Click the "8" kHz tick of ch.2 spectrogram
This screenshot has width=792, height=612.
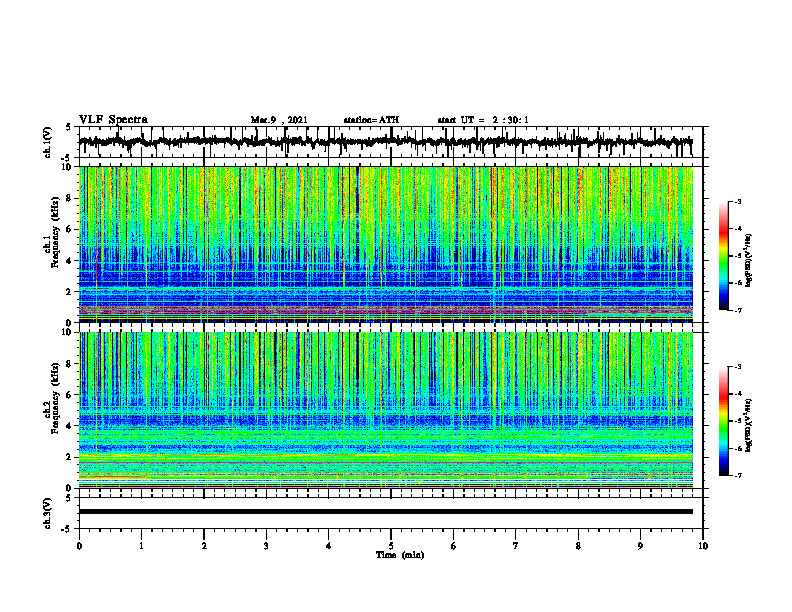tap(70, 364)
